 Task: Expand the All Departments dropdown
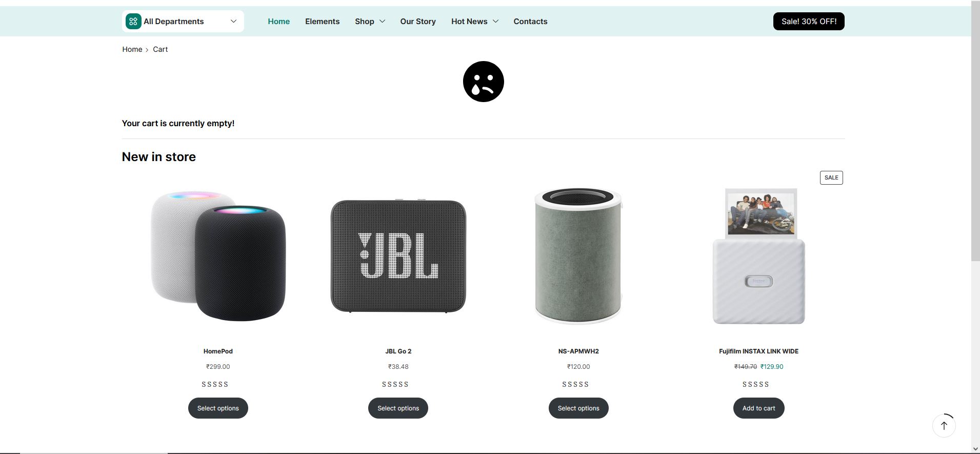[x=233, y=21]
